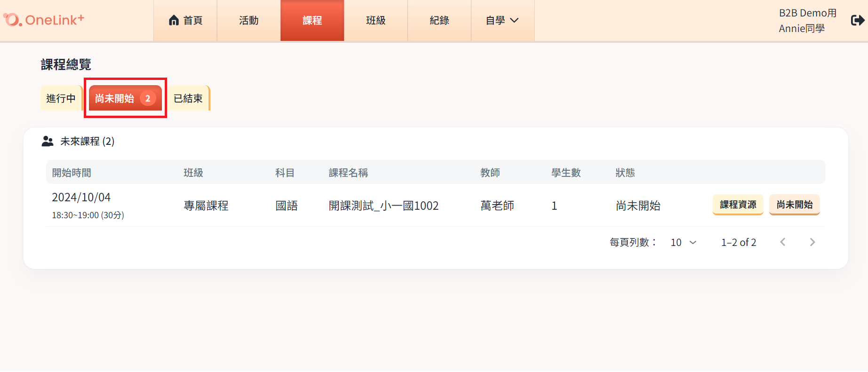Click the time 18:30~19:00 (30分)

[x=88, y=215]
